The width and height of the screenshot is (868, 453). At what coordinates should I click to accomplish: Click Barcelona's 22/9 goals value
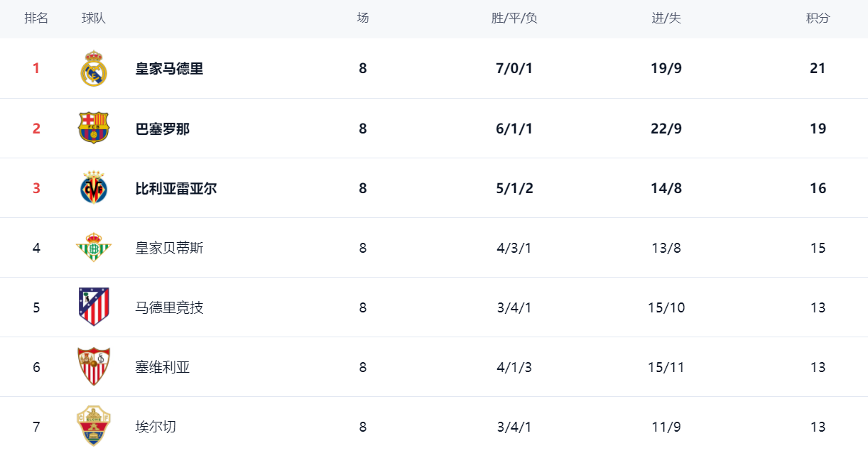click(666, 129)
